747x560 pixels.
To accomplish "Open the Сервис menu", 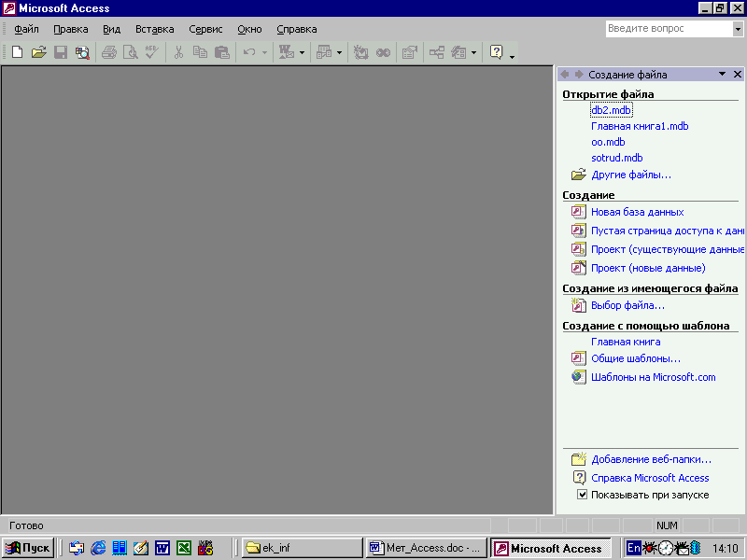I will coord(205,29).
